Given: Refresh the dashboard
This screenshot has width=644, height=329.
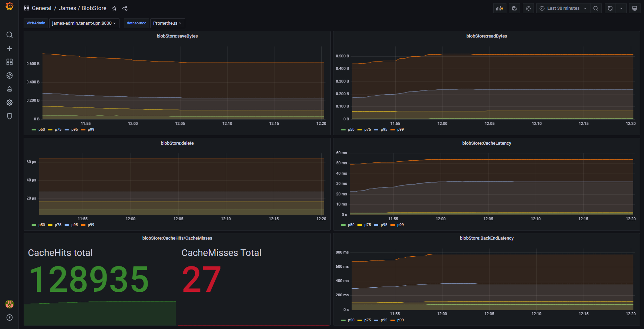Looking at the screenshot, I should [x=610, y=8].
